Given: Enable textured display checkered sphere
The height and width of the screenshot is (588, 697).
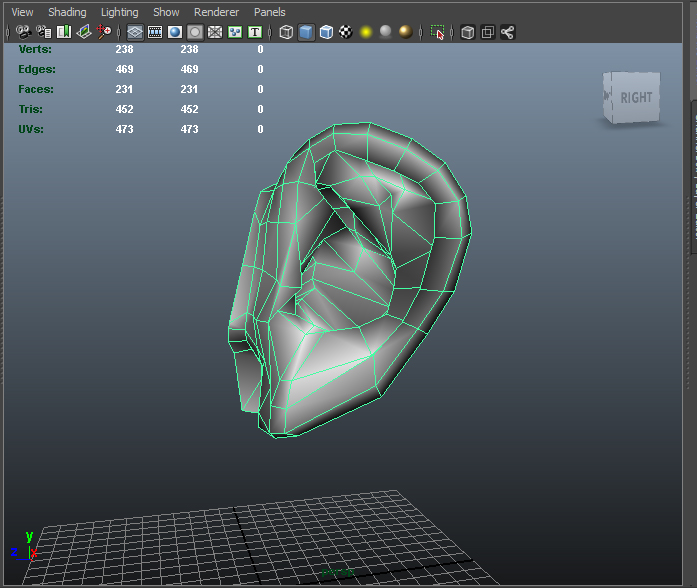Looking at the screenshot, I should [x=345, y=32].
